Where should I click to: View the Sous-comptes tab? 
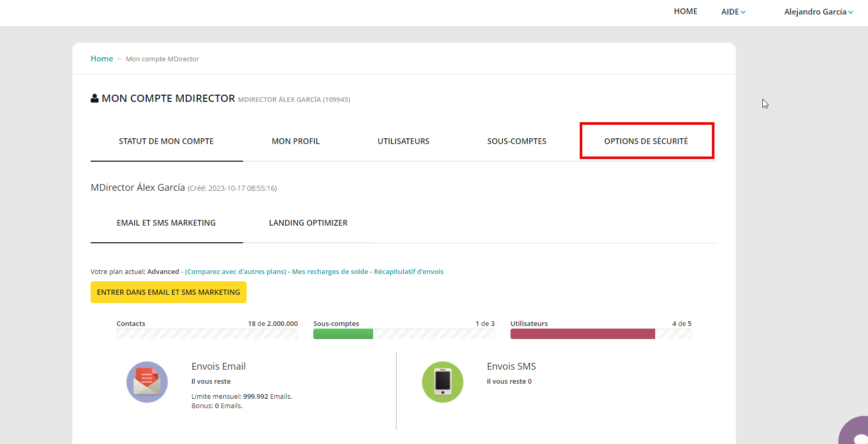(x=517, y=141)
